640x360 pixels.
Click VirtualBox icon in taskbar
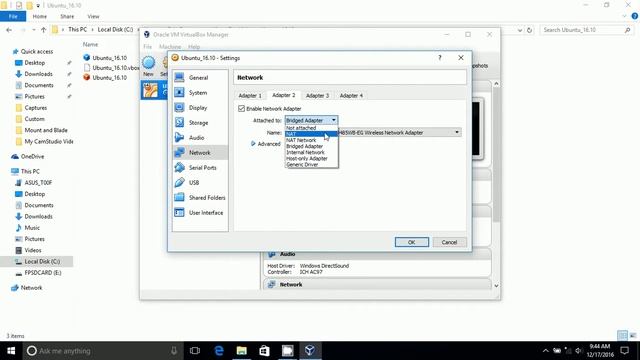click(310, 351)
